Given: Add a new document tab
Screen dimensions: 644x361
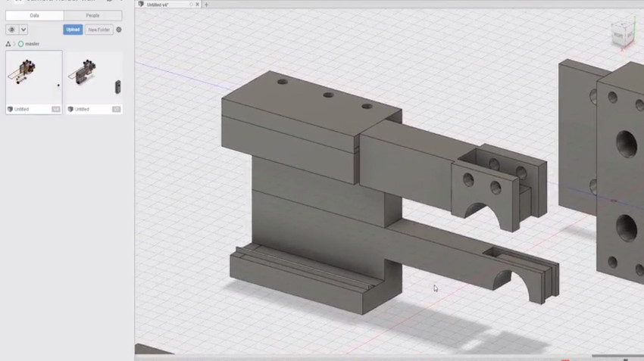Looking at the screenshot, I should (207, 5).
